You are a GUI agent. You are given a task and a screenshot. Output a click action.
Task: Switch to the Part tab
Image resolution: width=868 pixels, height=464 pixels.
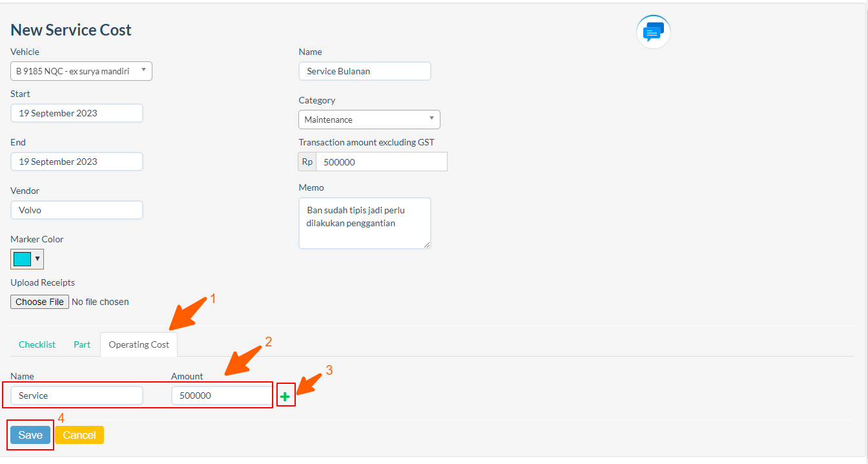(x=82, y=344)
